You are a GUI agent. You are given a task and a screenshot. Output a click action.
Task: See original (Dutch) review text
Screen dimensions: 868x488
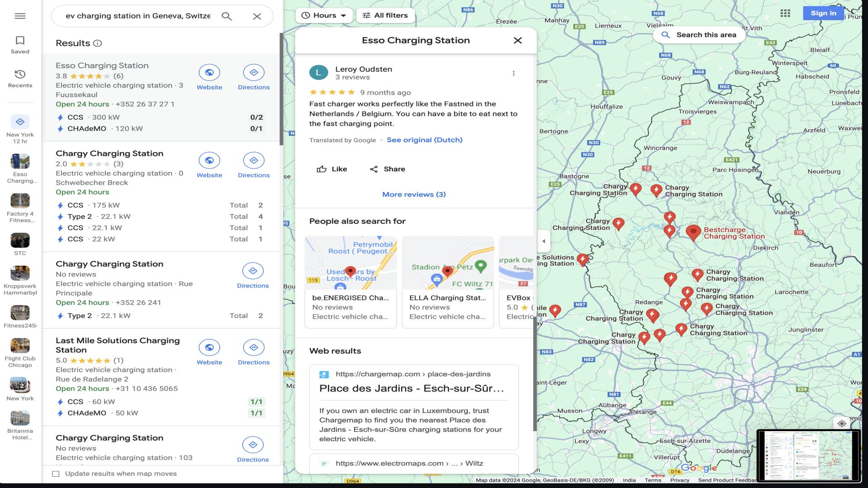pos(425,140)
